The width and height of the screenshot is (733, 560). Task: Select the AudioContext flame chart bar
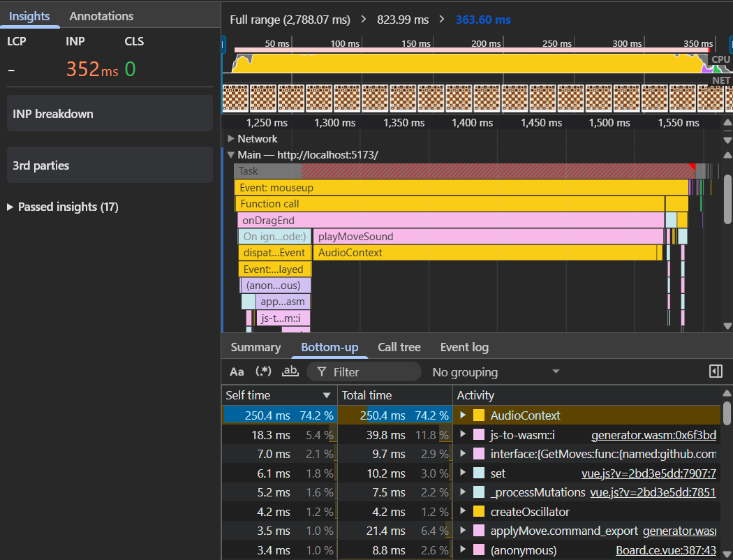click(484, 253)
